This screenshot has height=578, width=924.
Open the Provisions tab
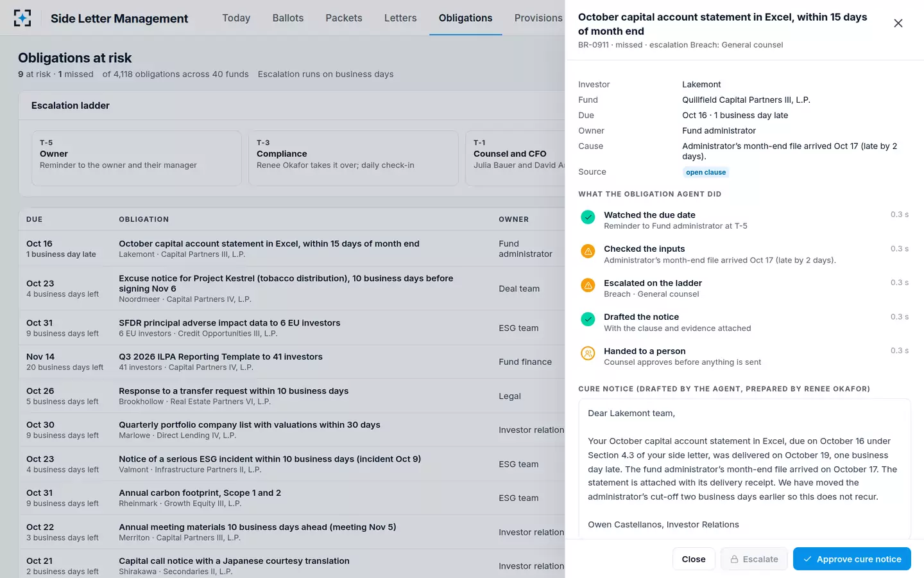[x=538, y=18]
